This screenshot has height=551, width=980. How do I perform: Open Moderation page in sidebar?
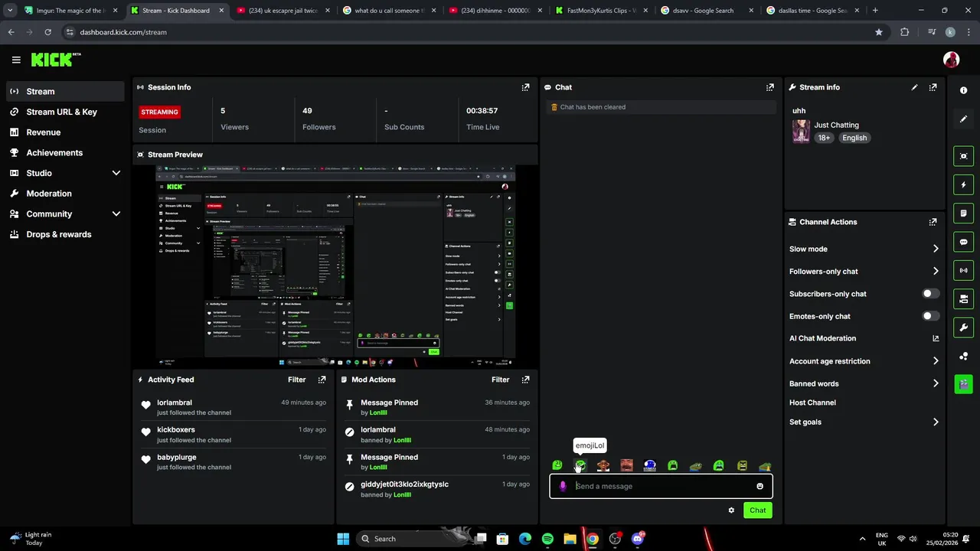coord(65,194)
